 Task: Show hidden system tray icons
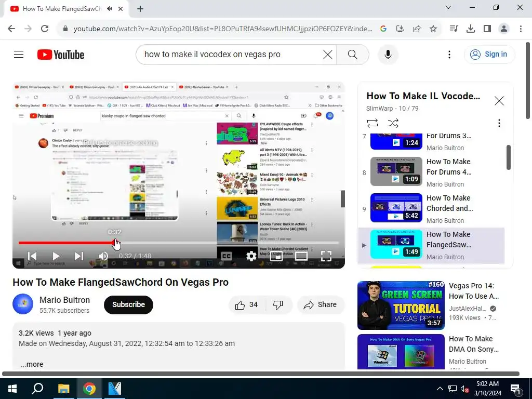point(440,389)
